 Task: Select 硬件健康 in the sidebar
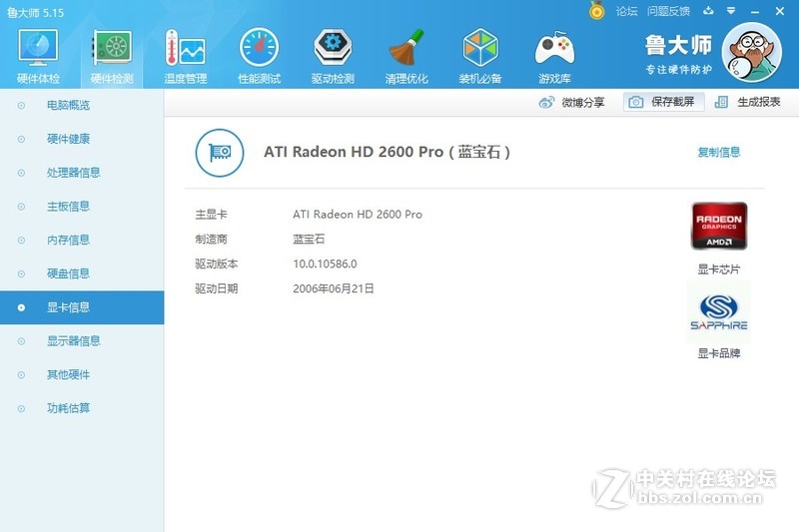click(x=82, y=139)
